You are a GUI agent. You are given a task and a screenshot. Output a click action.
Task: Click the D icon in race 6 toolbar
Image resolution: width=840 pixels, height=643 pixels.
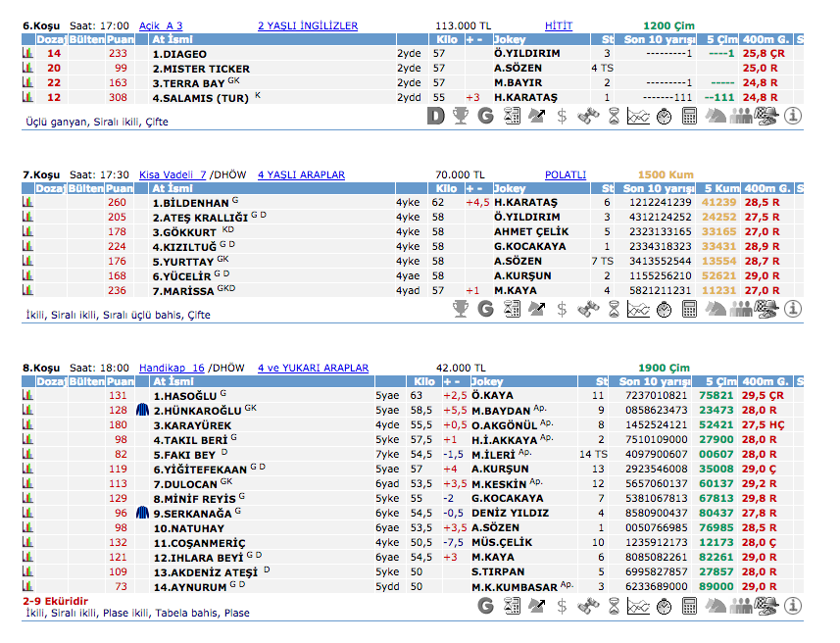click(x=436, y=116)
